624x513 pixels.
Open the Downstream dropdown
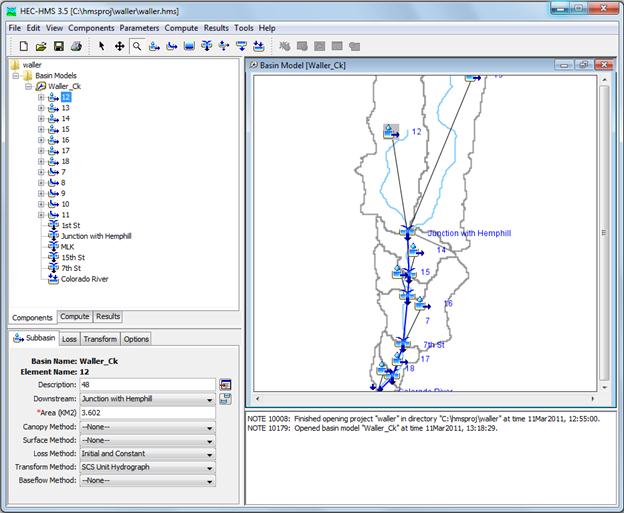tap(210, 398)
